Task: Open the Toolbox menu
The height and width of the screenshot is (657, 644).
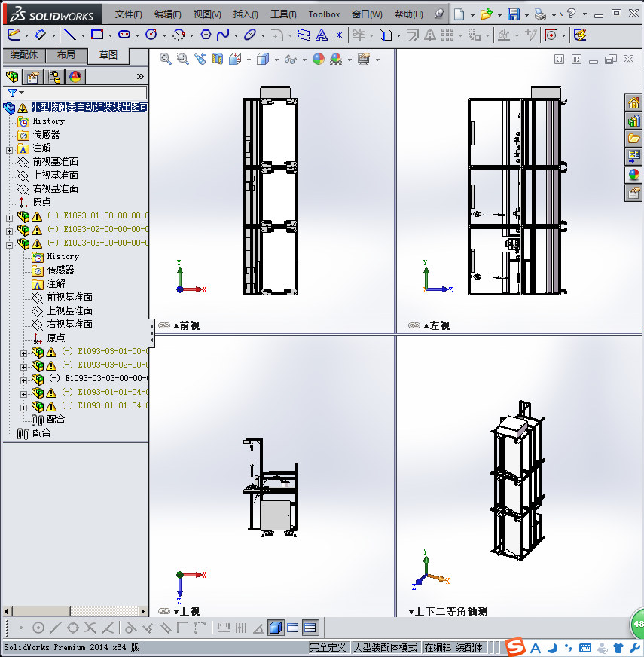Action: pyautogui.click(x=324, y=14)
